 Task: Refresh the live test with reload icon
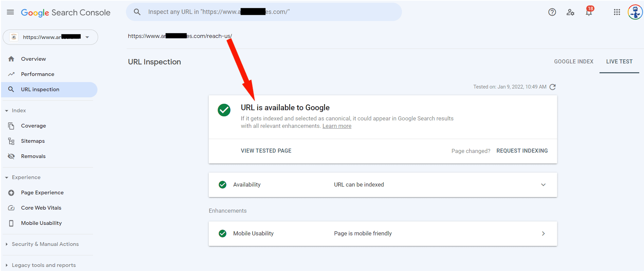tap(552, 87)
